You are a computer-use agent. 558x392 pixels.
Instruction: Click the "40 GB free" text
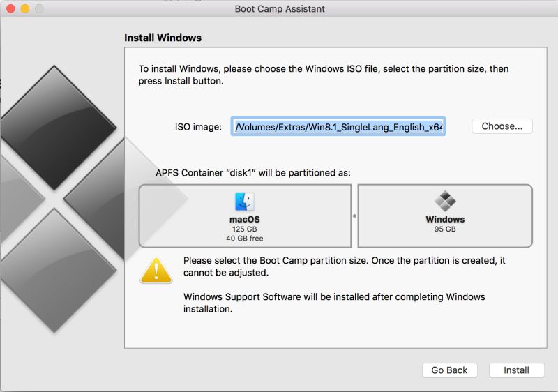245,239
